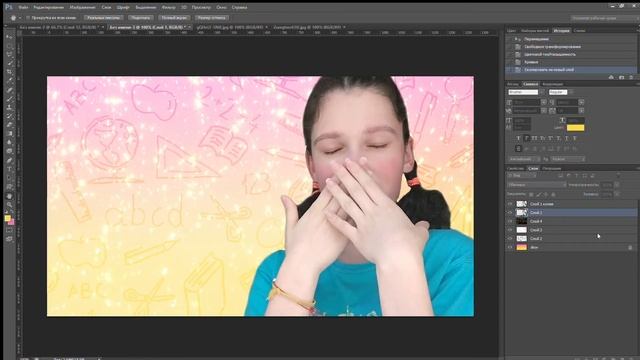This screenshot has width=640, height=360.
Task: Select the History Brush tool
Action: [x=9, y=116]
